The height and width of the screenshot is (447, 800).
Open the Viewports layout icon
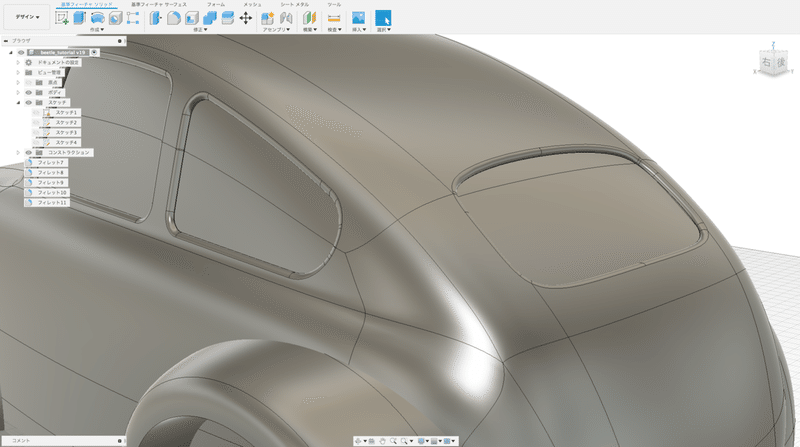click(446, 441)
